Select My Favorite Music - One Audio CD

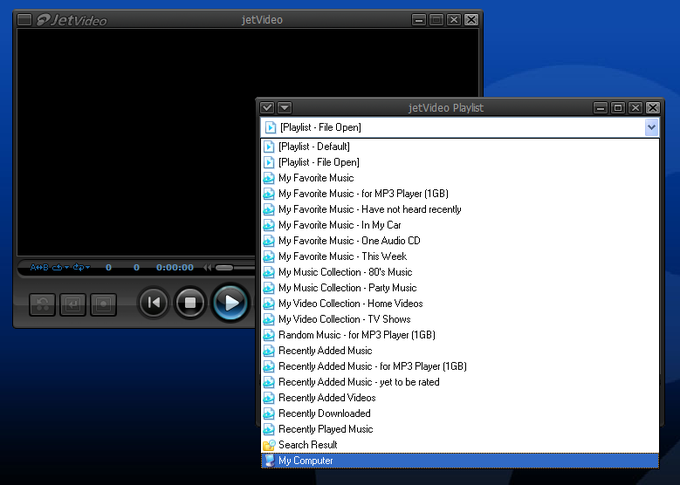pos(460,241)
